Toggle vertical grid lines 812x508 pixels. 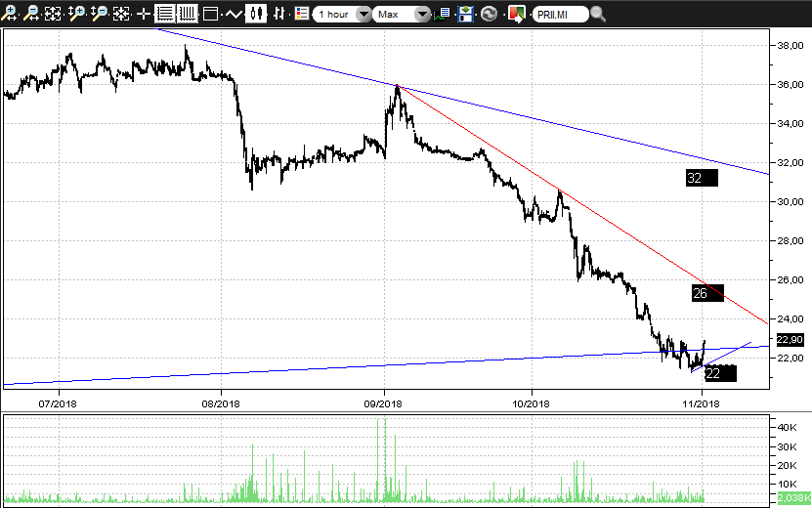[187, 14]
